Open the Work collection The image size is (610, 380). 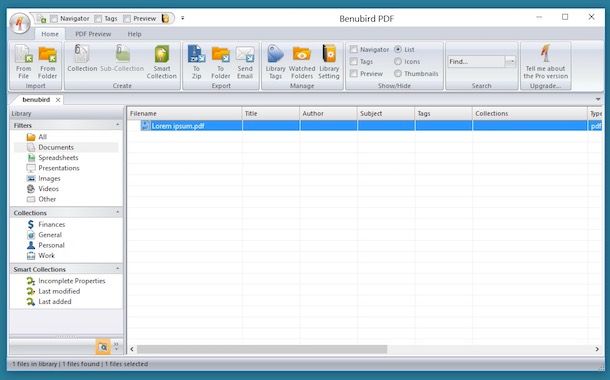[x=41, y=256]
